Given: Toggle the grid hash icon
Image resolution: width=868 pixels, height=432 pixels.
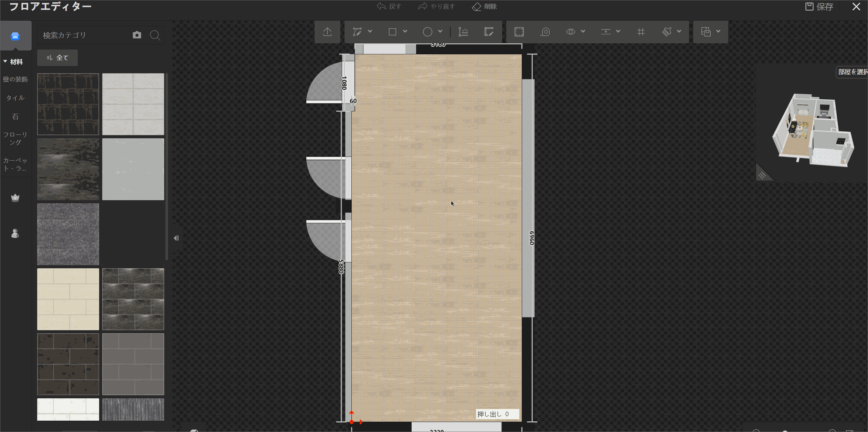Looking at the screenshot, I should tap(641, 32).
